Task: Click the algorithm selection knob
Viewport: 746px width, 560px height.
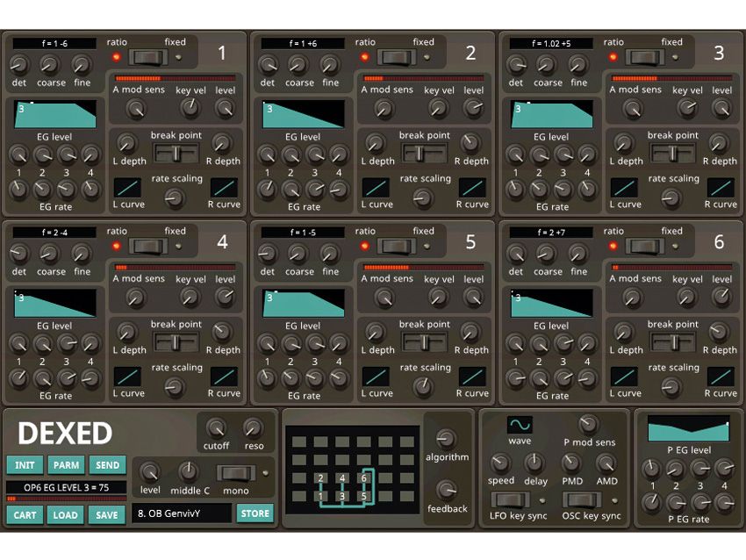Action: [x=448, y=439]
